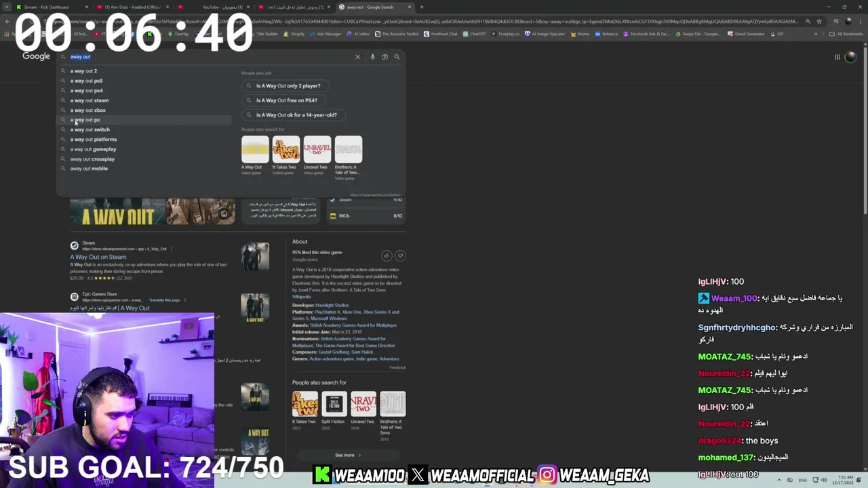Select suggestion 'a way out ps5'
Viewport: 868px width, 488px height.
click(144, 81)
